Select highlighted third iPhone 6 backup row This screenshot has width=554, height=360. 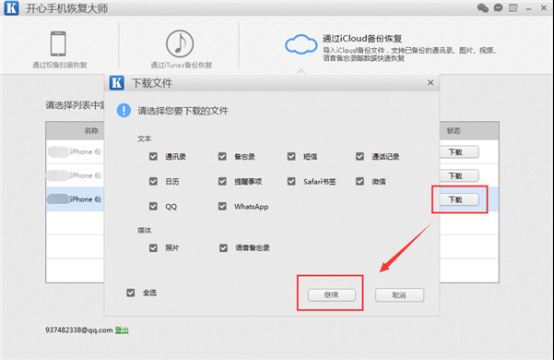[75, 199]
